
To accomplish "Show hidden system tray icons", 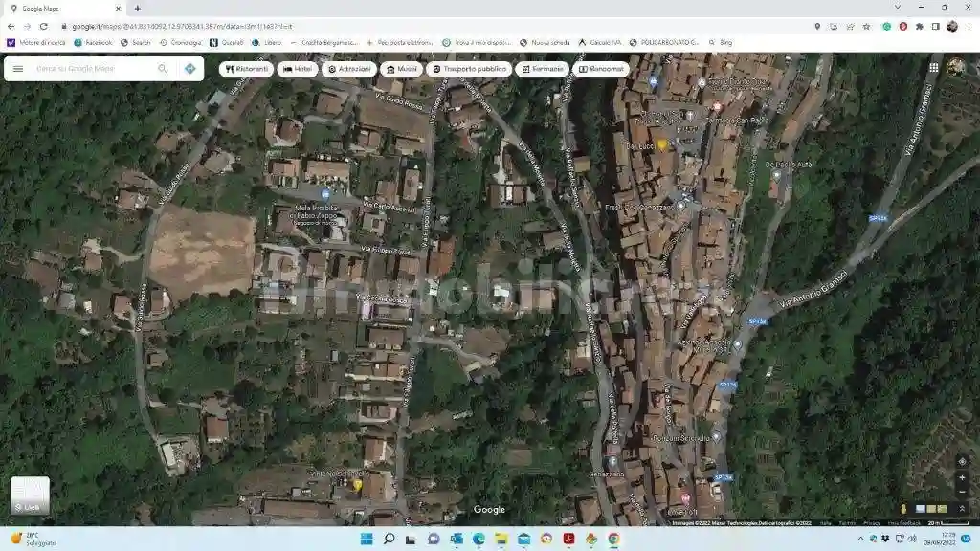I will pyautogui.click(x=860, y=540).
